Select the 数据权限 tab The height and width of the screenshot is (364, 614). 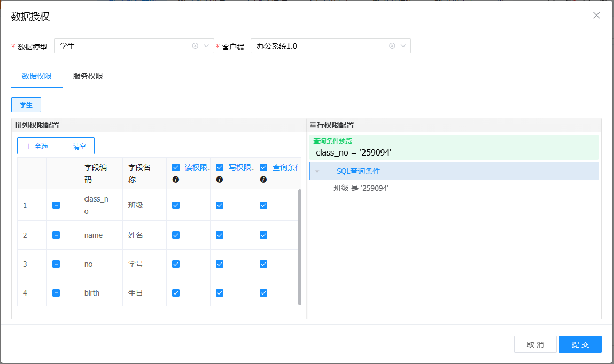click(x=37, y=76)
